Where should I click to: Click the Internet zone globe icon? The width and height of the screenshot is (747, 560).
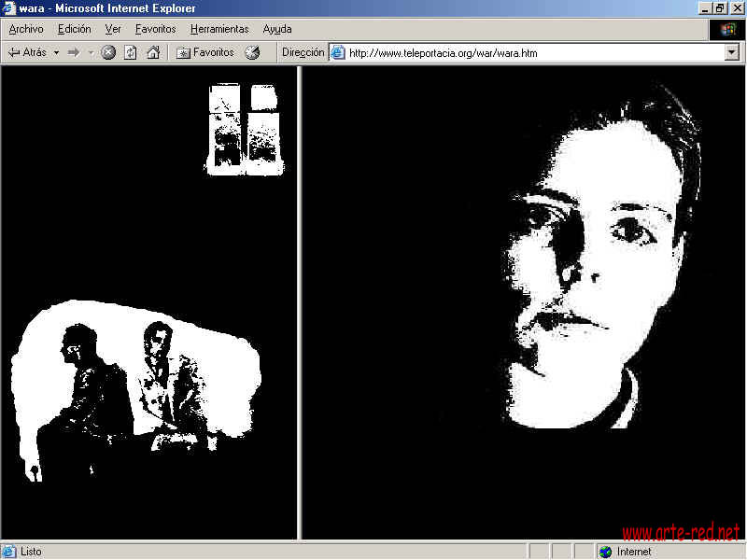click(x=605, y=552)
